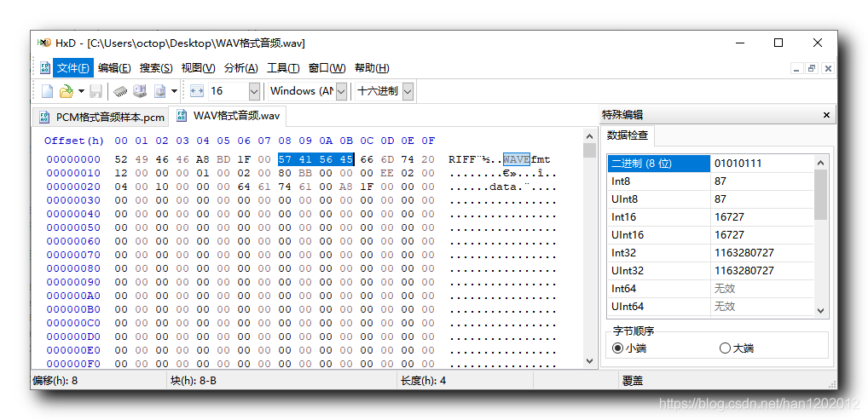Click the Int64 无效 value

(725, 288)
